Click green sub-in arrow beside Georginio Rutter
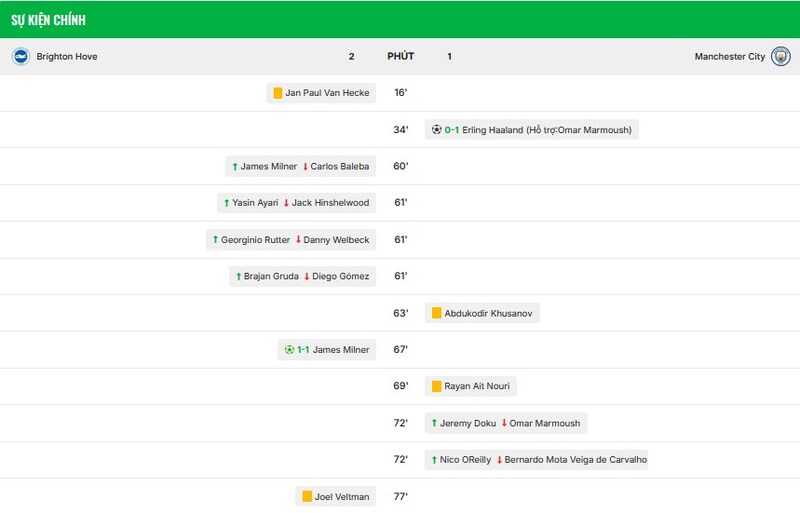This screenshot has width=800, height=513. click(215, 239)
